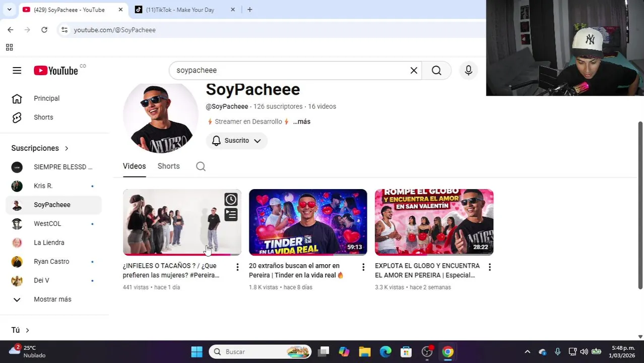The height and width of the screenshot is (363, 644).
Task: Open the Chrome apps grid icon
Action: (9, 47)
